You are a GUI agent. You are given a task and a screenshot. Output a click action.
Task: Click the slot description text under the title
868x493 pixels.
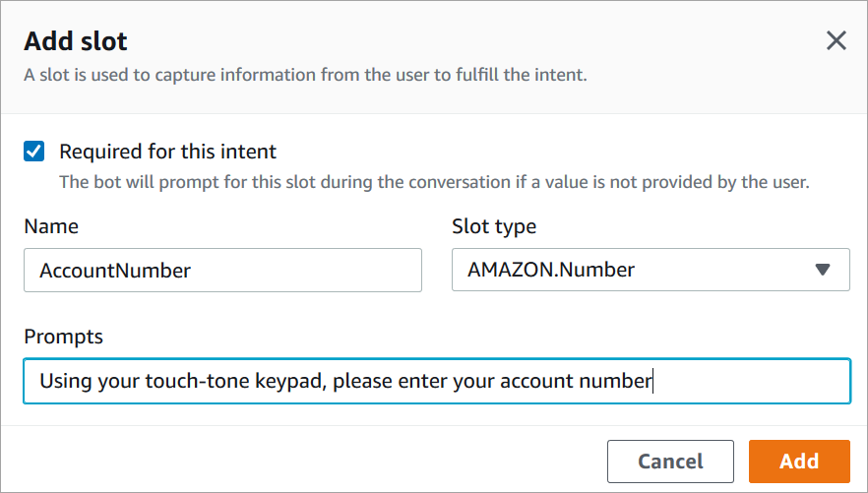coord(305,74)
